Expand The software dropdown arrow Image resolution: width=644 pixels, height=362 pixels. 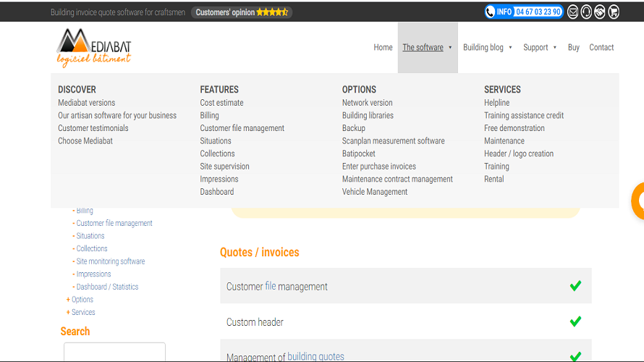tap(450, 48)
